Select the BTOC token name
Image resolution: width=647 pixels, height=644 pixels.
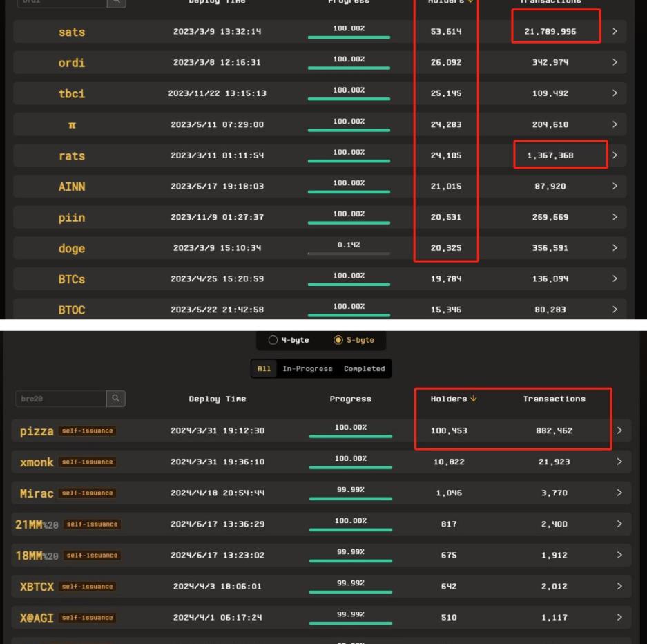(x=72, y=310)
